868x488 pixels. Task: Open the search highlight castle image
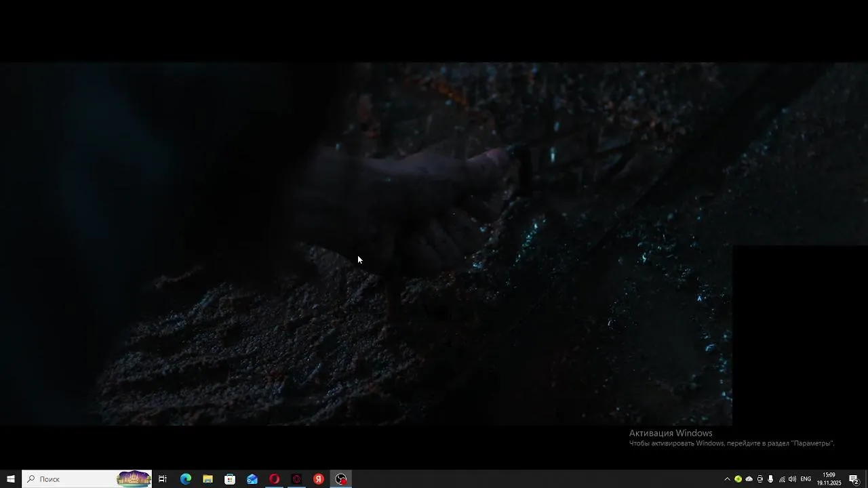click(134, 479)
